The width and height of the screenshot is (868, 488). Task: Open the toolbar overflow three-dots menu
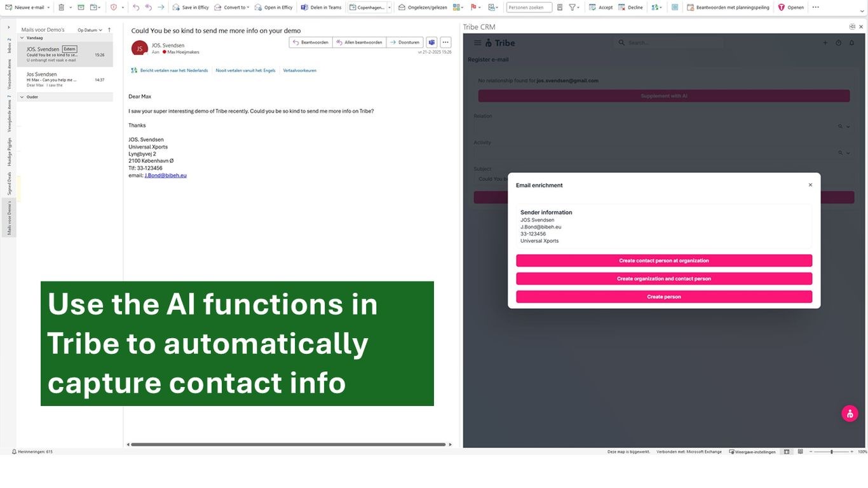pyautogui.click(x=817, y=7)
